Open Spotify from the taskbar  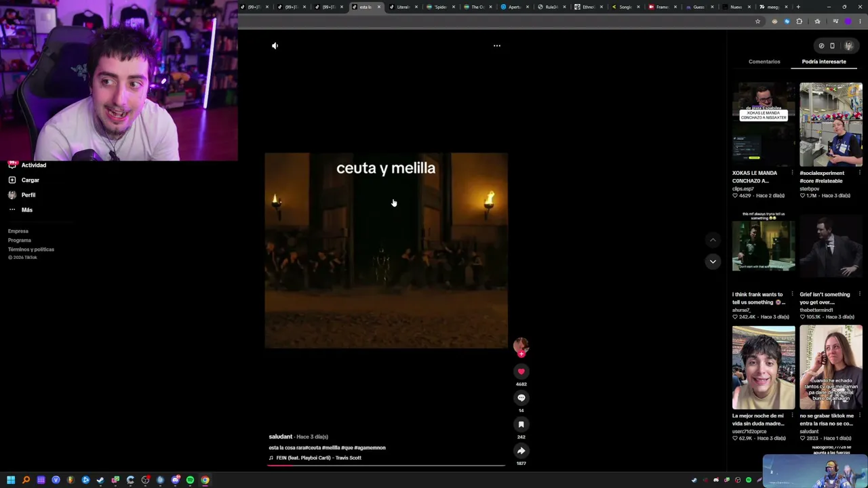tap(190, 481)
